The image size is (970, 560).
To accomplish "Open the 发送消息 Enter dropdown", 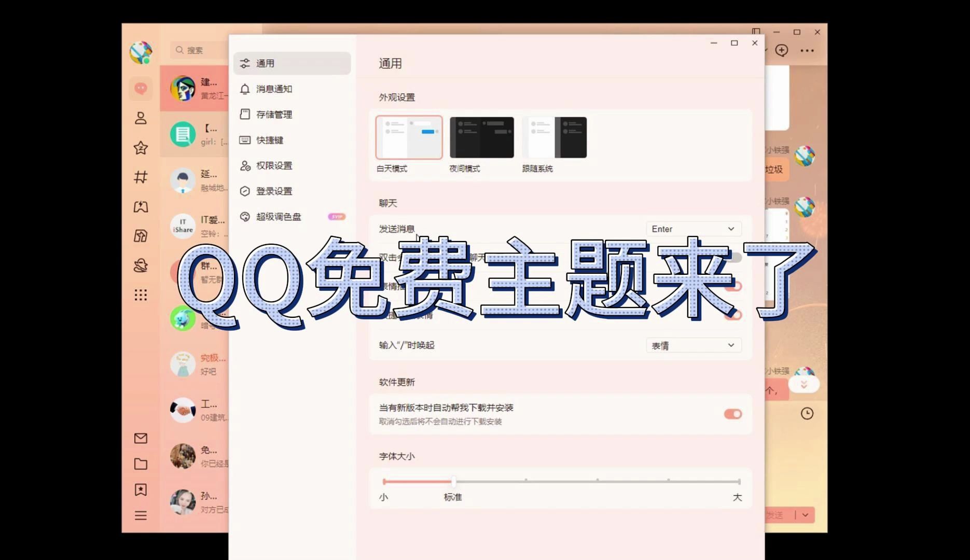I will click(694, 229).
